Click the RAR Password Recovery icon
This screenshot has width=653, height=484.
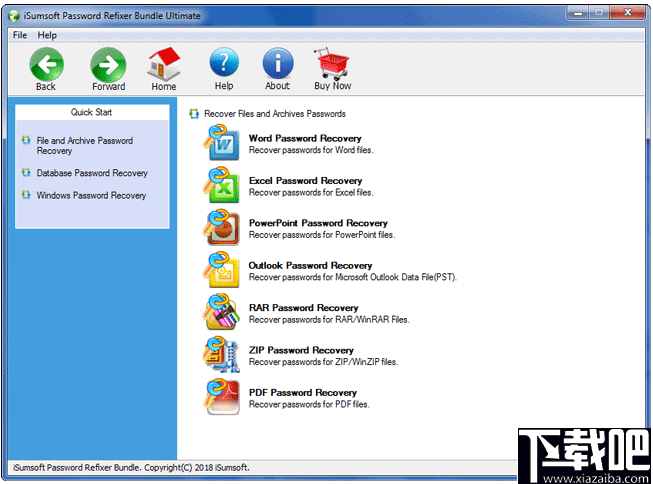coord(222,312)
